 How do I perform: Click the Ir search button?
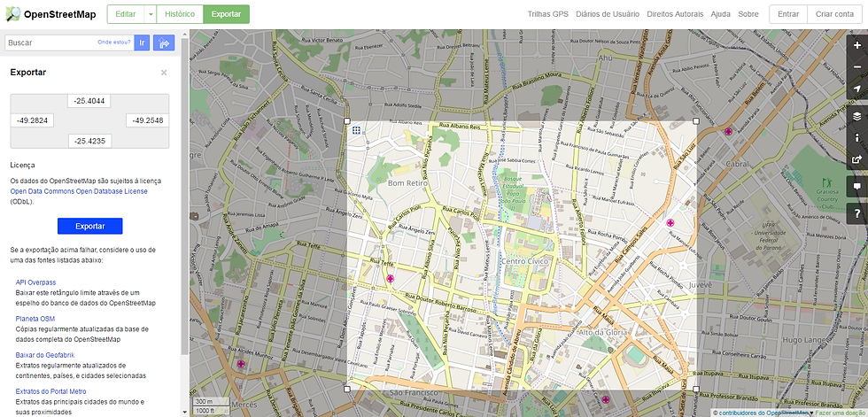point(142,42)
